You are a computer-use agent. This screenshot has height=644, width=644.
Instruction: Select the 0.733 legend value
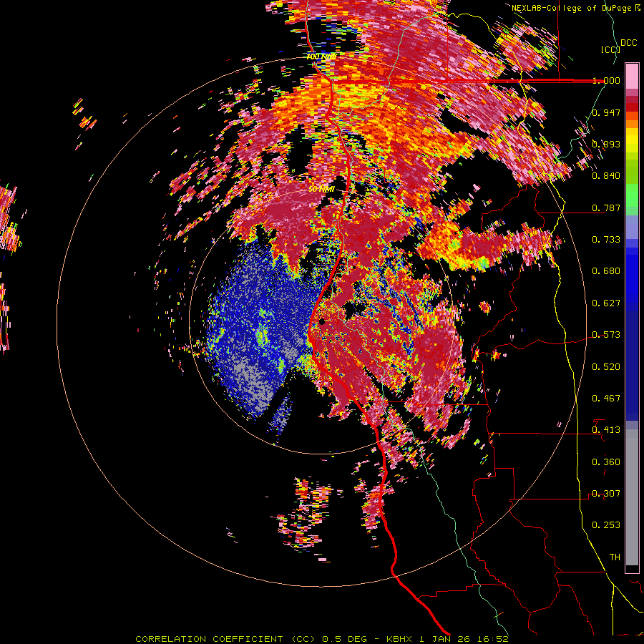pos(606,240)
